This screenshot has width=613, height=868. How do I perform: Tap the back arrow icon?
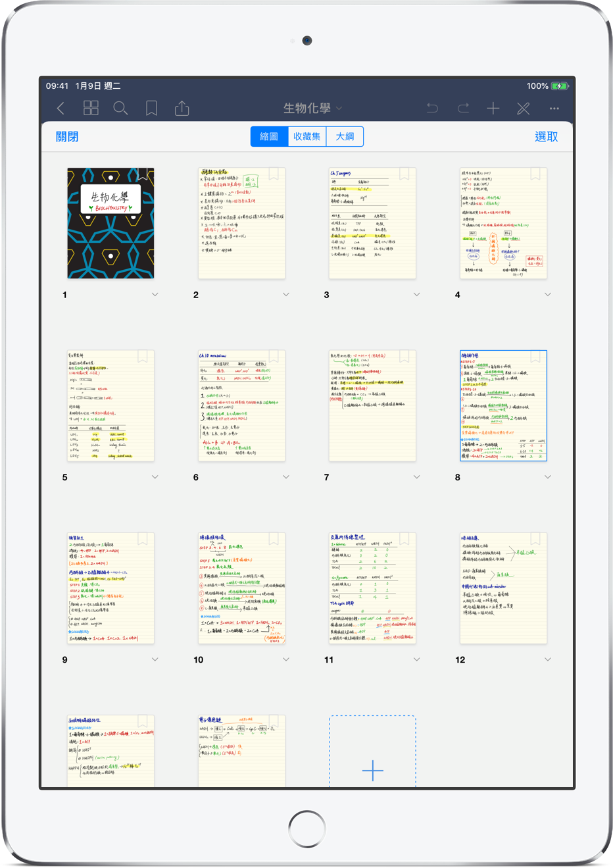click(x=61, y=108)
